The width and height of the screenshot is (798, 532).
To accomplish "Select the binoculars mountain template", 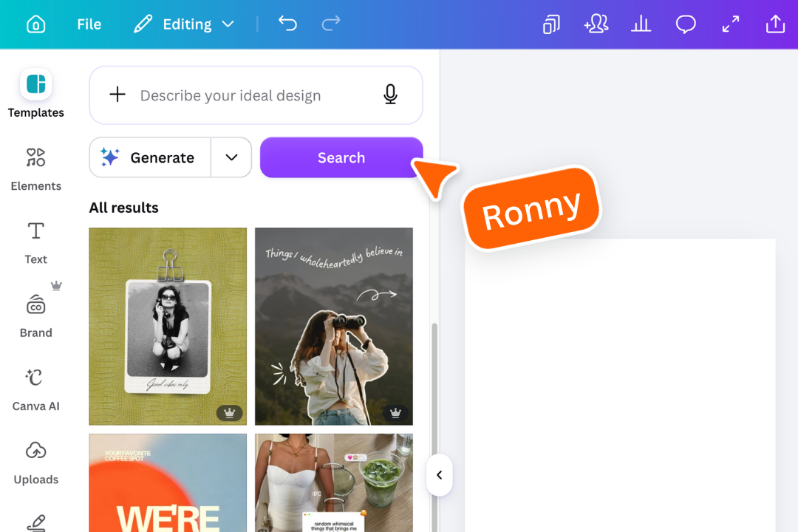I will click(x=334, y=327).
